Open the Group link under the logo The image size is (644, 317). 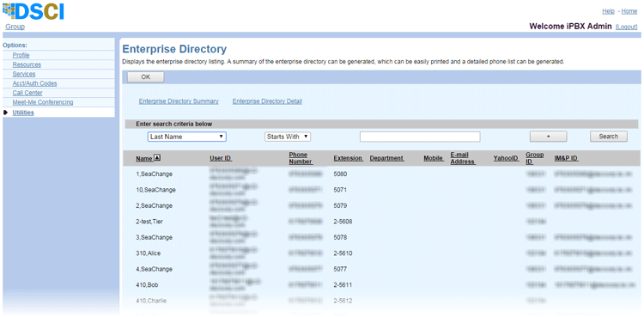click(15, 27)
